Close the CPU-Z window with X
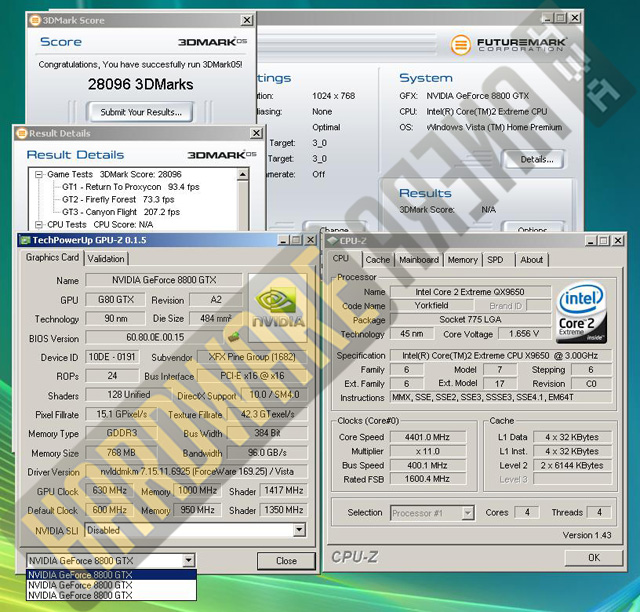640x612 pixels. 618,241
